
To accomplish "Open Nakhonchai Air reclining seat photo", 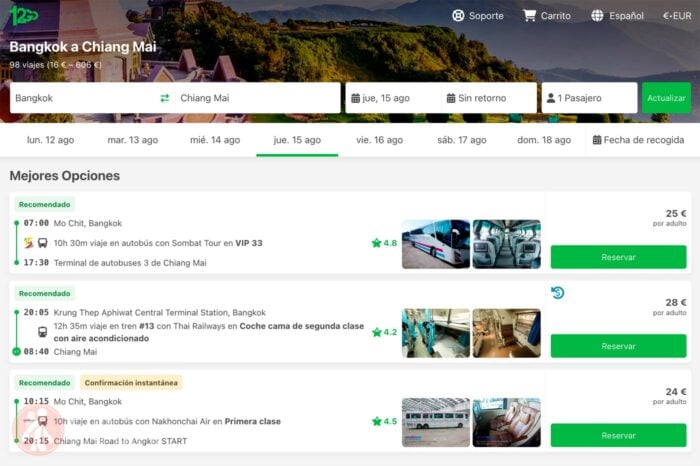I will [507, 422].
